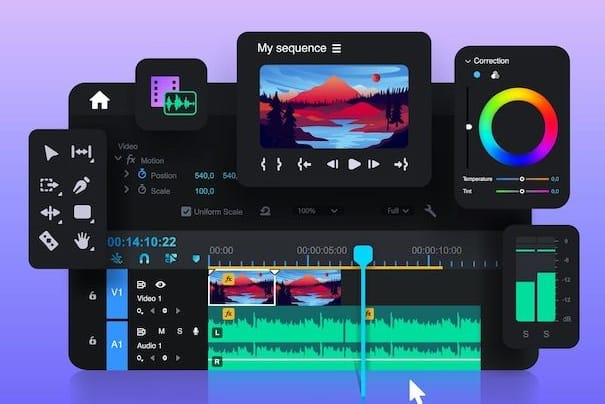The image size is (605, 404).
Task: Mute the Audio 1 track
Action: (x=161, y=331)
